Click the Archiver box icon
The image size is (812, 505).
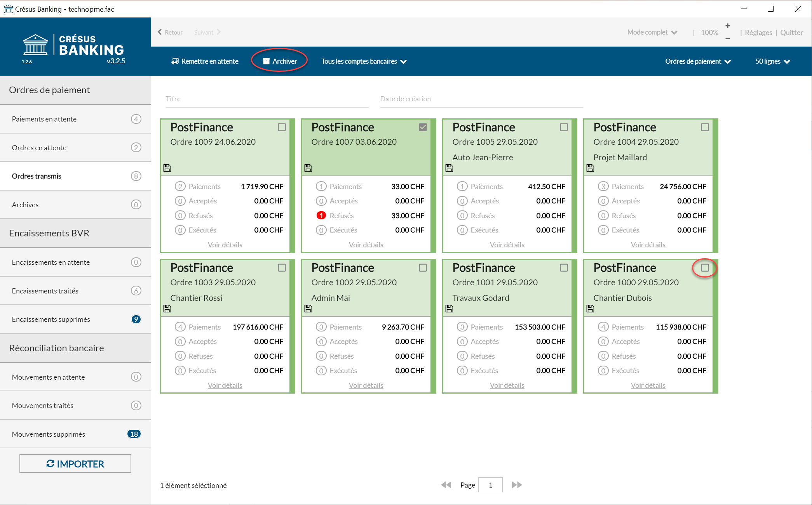click(266, 61)
